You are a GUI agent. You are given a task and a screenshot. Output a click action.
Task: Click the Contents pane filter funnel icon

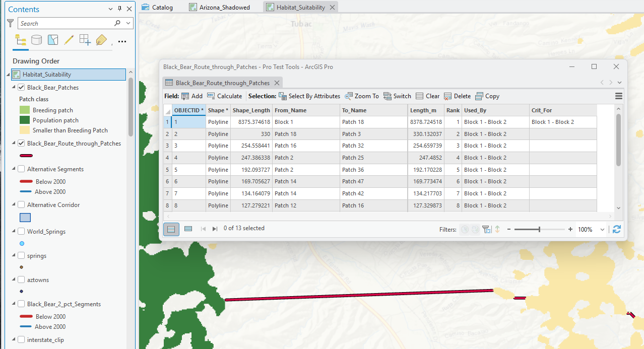[11, 23]
